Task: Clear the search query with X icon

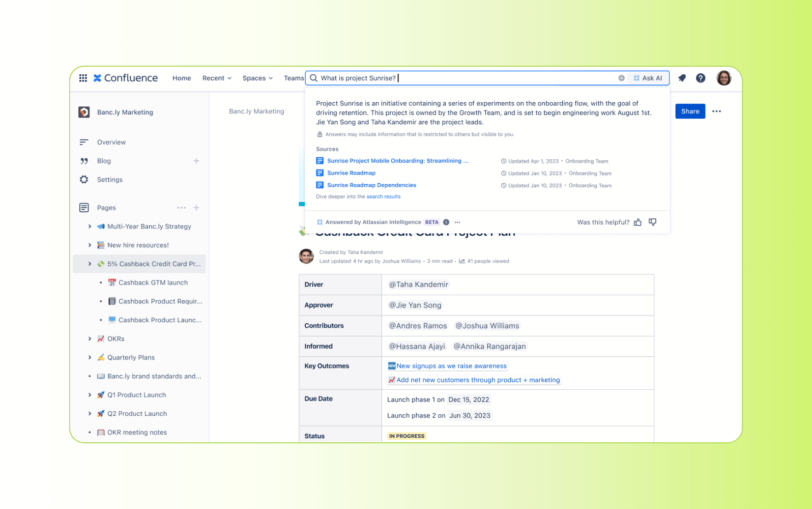Action: pyautogui.click(x=621, y=78)
